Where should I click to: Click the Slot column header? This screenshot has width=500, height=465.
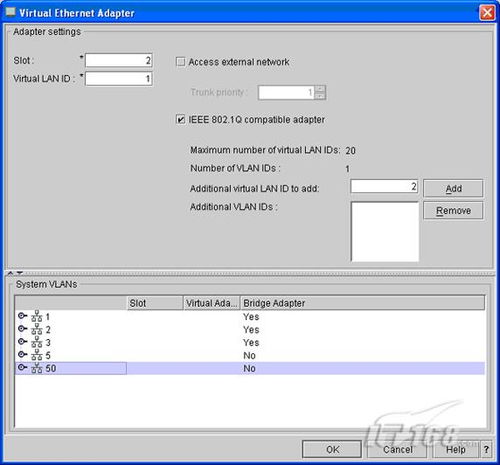tap(155, 303)
